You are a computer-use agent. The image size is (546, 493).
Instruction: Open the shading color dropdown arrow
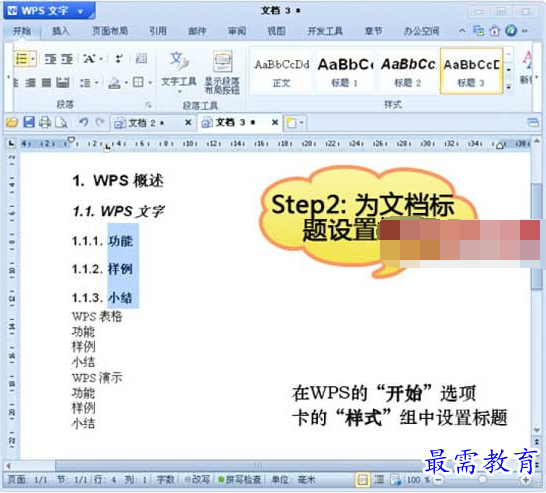point(126,83)
